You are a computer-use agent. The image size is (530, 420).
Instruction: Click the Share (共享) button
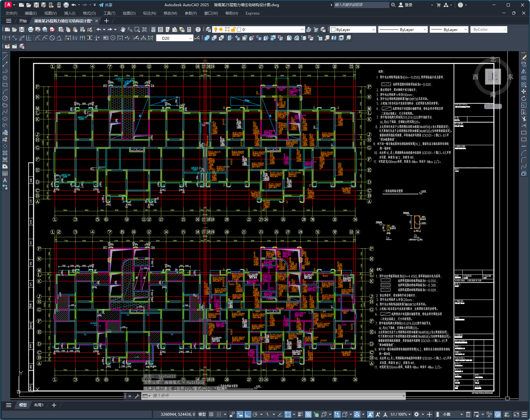106,5
